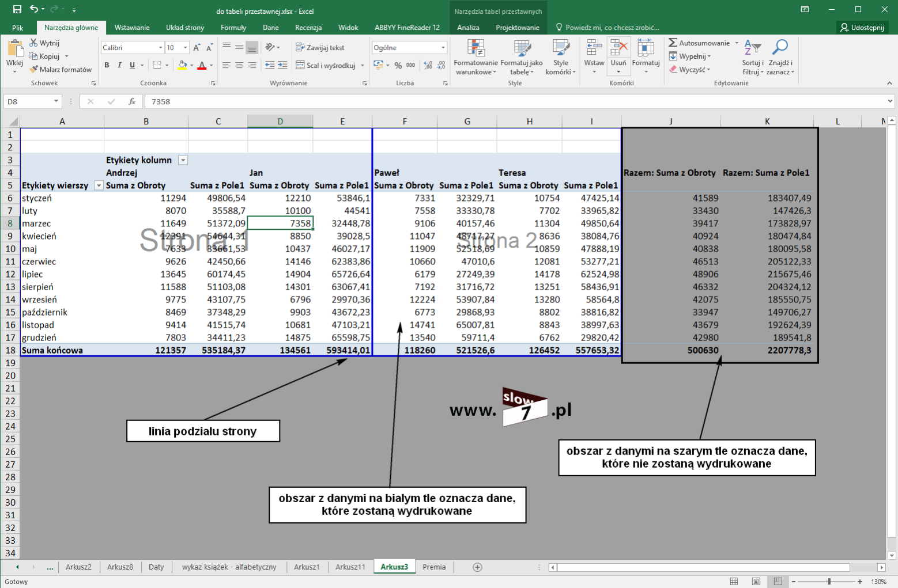
Task: Click the decrease decimal places icon
Action: [x=442, y=65]
